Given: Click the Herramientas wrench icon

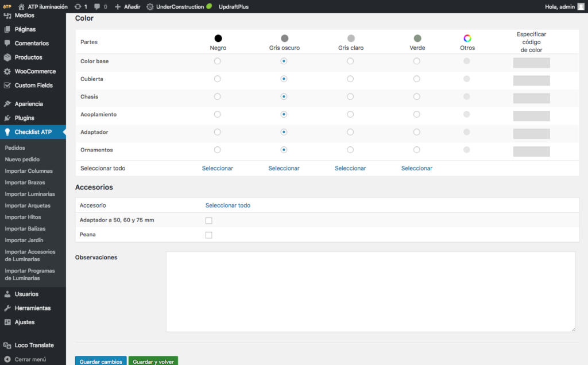Looking at the screenshot, I should [x=7, y=308].
